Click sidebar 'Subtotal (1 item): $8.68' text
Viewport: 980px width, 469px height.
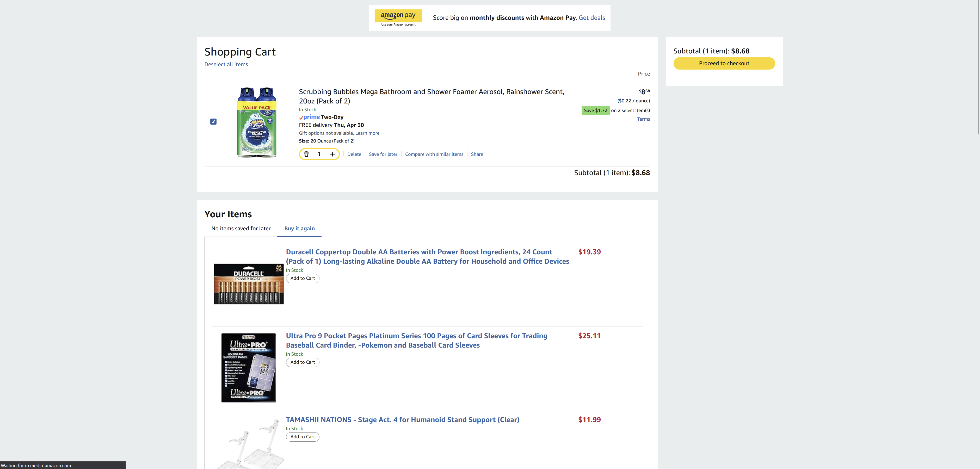click(x=711, y=51)
